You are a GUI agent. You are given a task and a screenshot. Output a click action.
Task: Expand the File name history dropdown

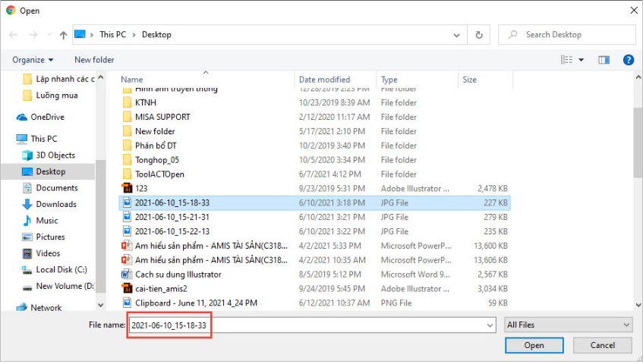pos(490,325)
